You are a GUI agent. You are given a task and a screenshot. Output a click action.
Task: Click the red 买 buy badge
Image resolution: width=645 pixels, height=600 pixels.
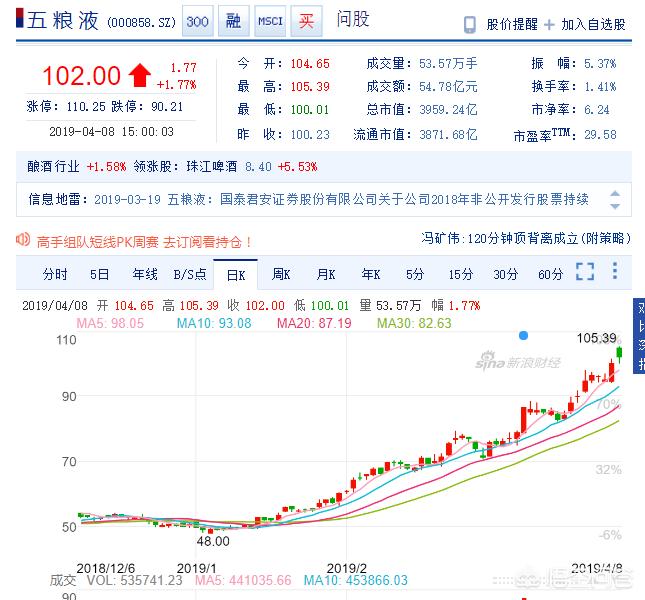[306, 21]
